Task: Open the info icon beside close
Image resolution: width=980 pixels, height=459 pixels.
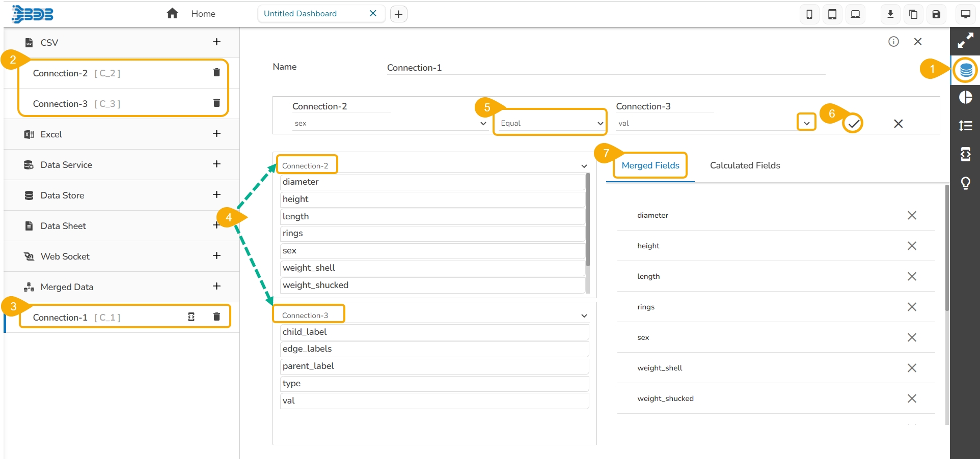Action: point(893,42)
